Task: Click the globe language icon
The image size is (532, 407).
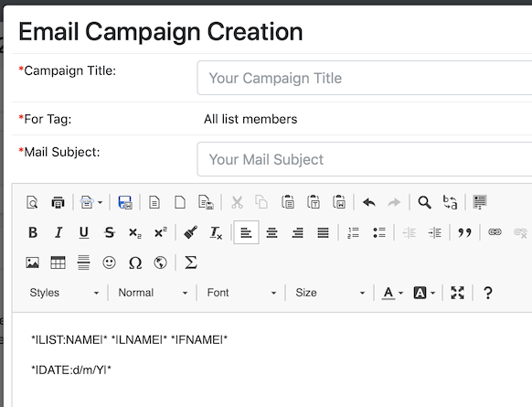Action: 161,262
